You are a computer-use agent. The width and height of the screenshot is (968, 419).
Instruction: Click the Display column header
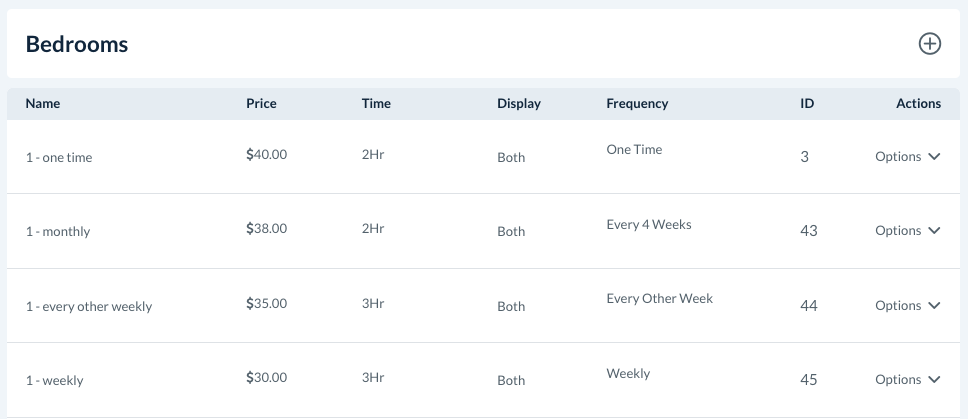519,104
